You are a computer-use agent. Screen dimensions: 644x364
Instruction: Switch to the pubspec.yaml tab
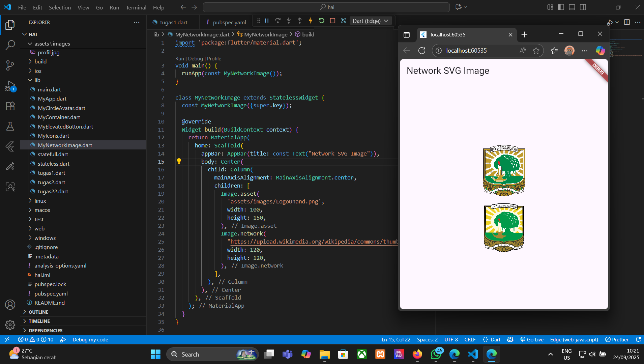tap(229, 22)
